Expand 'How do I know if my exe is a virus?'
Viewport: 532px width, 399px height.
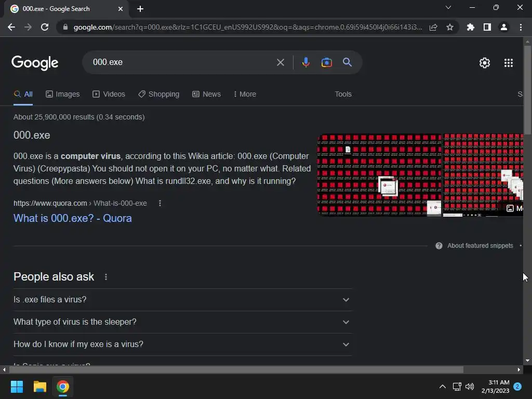(x=182, y=344)
